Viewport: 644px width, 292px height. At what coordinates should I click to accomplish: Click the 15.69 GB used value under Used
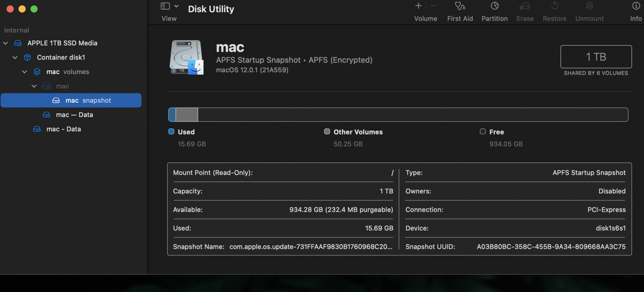[x=192, y=144]
